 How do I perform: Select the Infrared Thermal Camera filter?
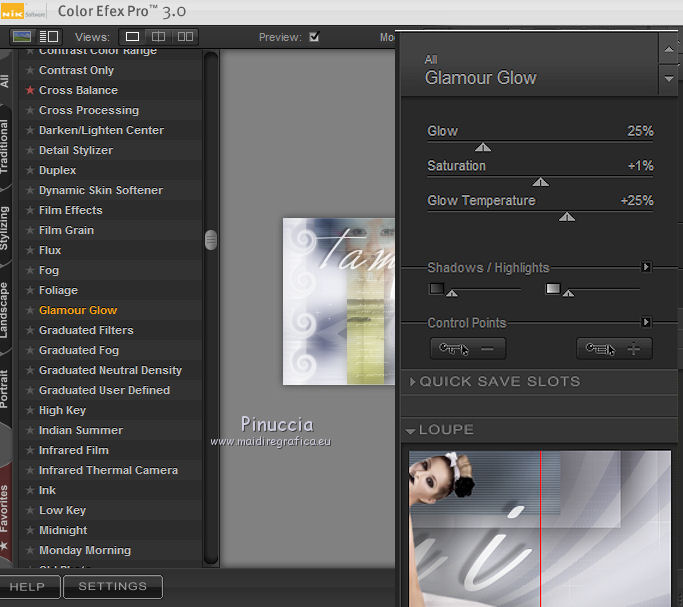click(108, 470)
